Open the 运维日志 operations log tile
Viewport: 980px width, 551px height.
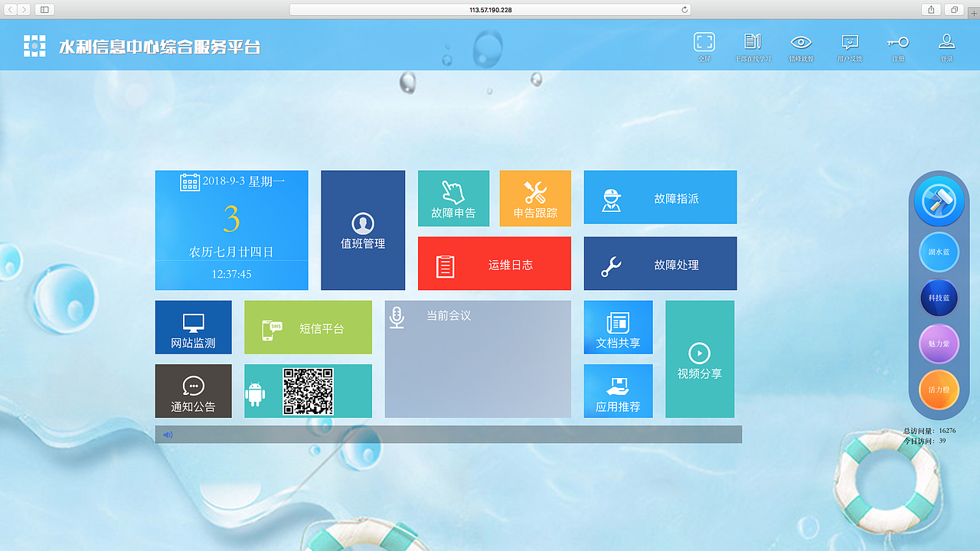point(495,263)
